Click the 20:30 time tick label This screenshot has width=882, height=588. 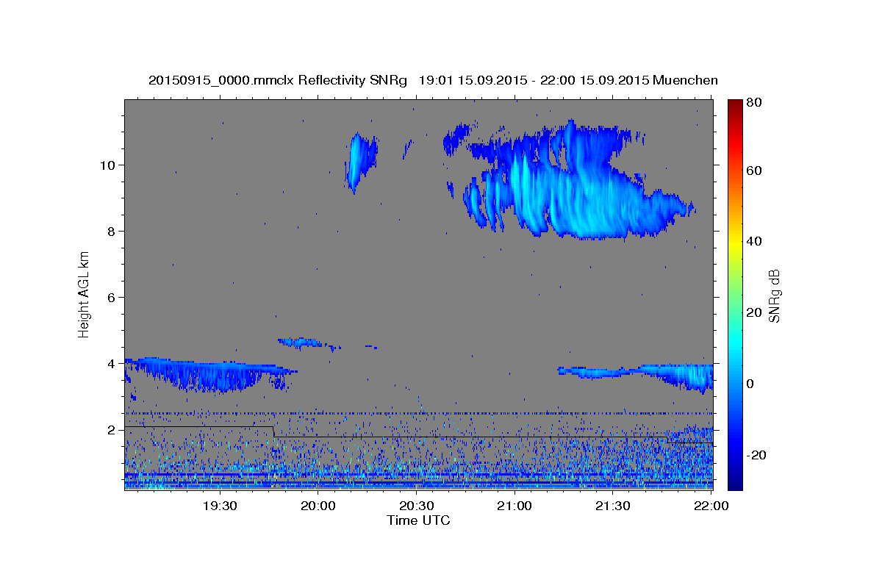[416, 506]
